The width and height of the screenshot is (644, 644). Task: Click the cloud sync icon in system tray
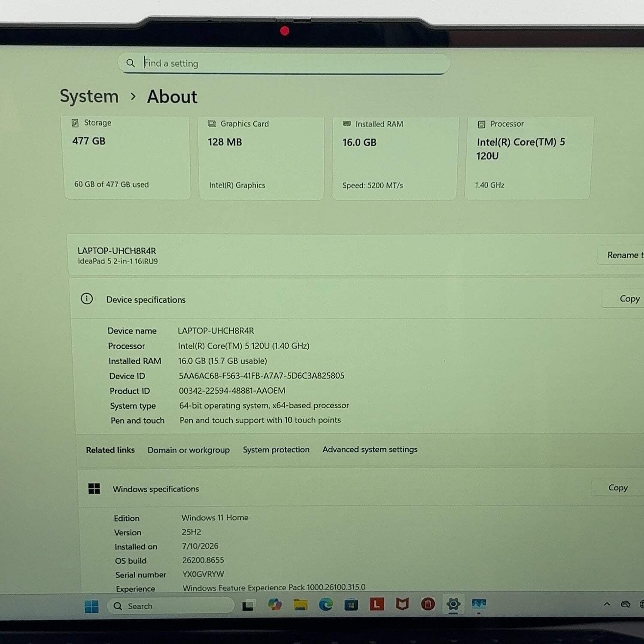click(x=626, y=604)
